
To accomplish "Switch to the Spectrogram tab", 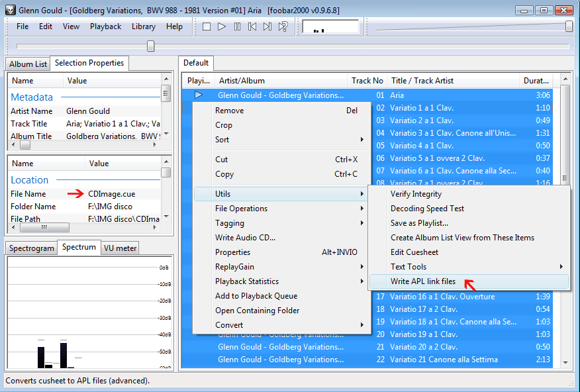I will click(x=31, y=248).
